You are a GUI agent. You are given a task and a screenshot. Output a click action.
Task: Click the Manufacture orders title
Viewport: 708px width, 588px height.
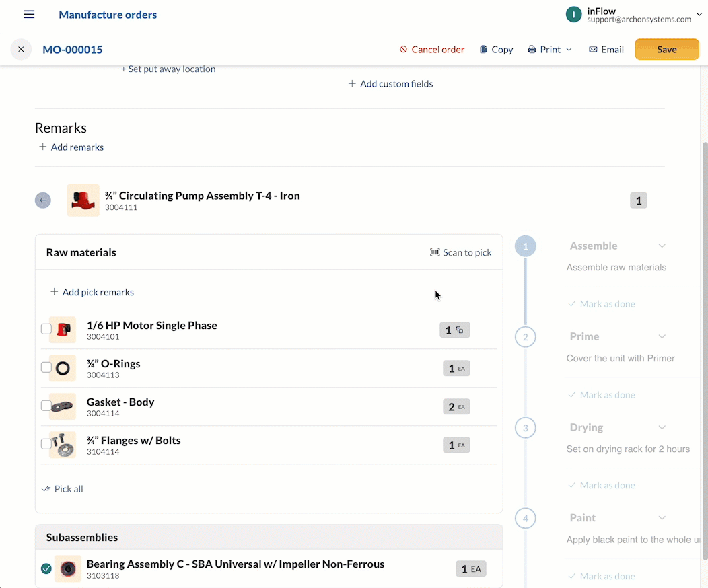click(108, 15)
